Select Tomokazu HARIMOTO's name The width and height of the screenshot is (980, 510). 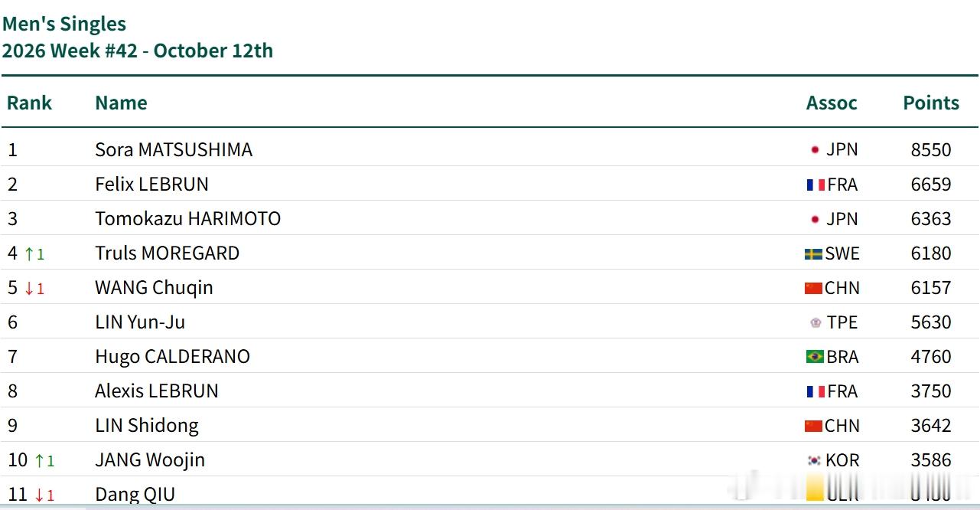[x=187, y=219]
